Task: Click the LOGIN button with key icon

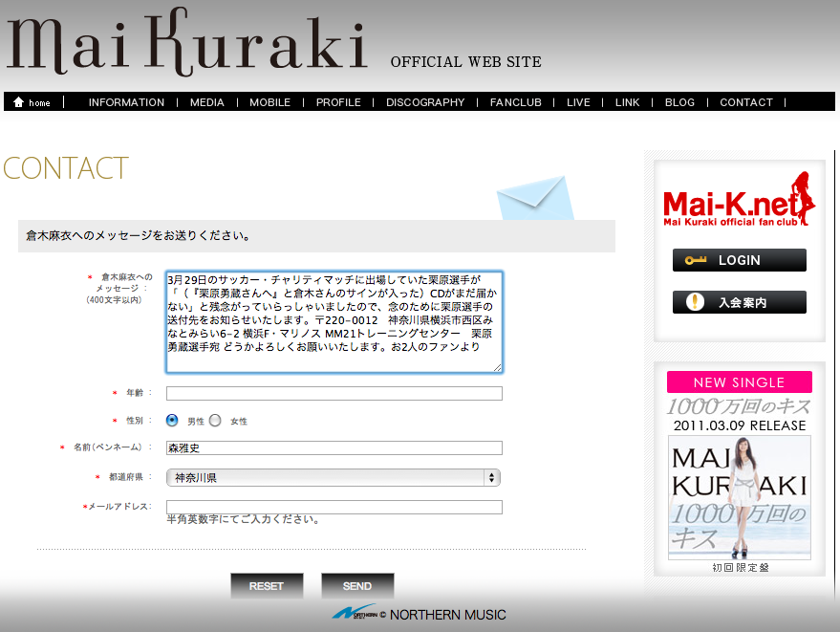Action: tap(740, 260)
